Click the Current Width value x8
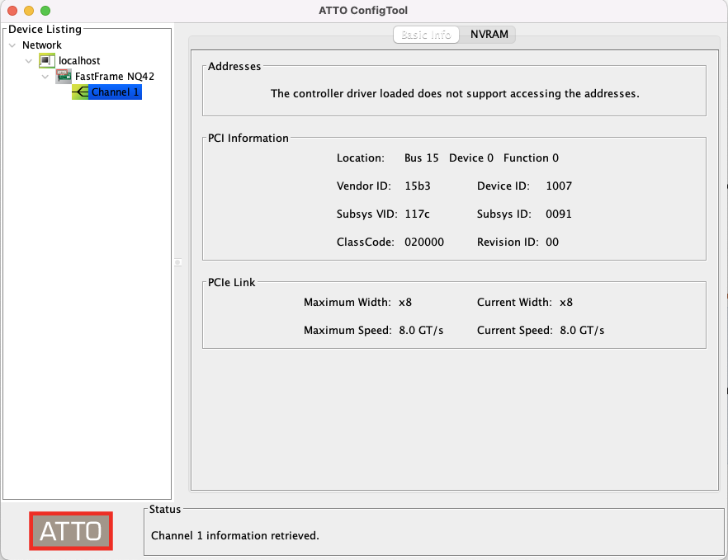 coord(566,303)
